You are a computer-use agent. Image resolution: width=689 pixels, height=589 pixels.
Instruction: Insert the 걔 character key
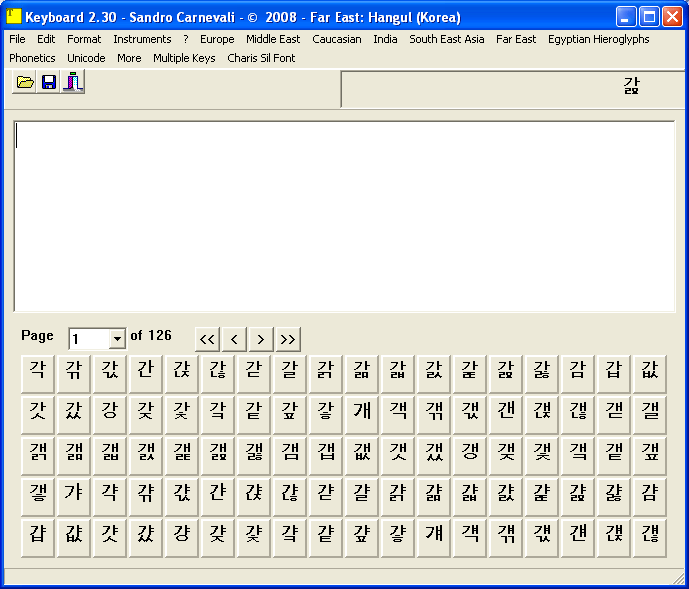click(x=434, y=537)
